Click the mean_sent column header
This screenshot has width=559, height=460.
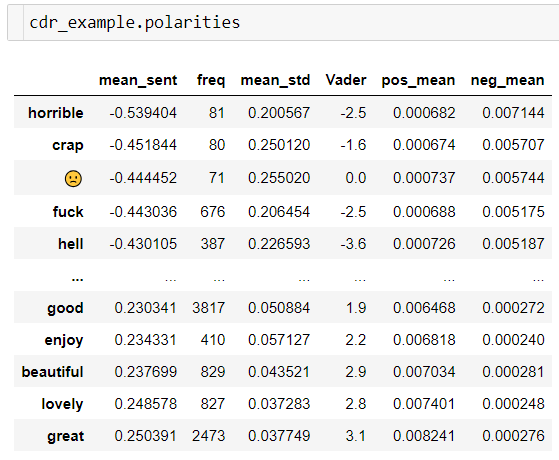(138, 80)
